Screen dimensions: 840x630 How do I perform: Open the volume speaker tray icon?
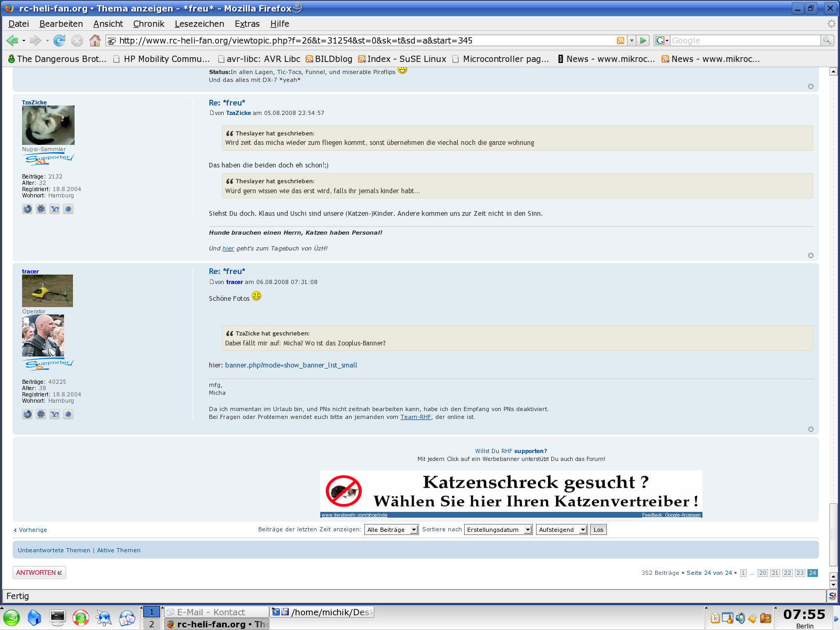pyautogui.click(x=740, y=618)
